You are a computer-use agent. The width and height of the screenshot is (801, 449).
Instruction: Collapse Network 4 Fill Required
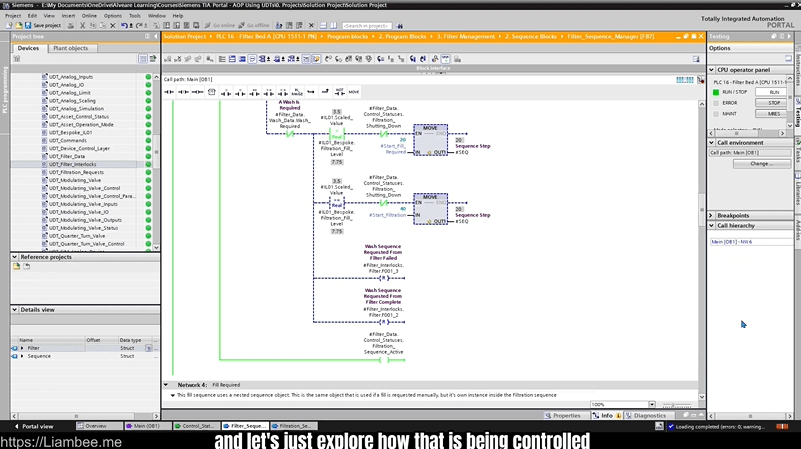point(168,384)
